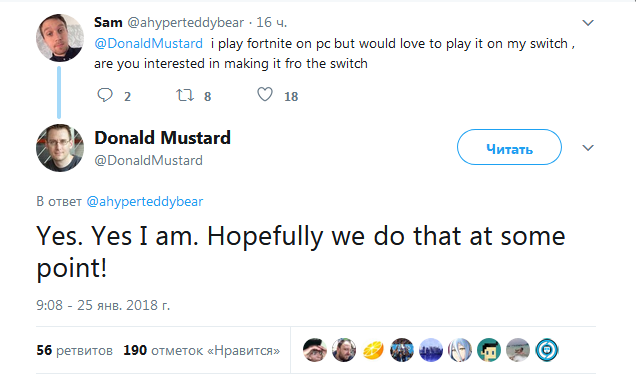Viewport: 636px width, 378px height.
Task: Click the reply icon under Sam's tweet
Action: [105, 95]
